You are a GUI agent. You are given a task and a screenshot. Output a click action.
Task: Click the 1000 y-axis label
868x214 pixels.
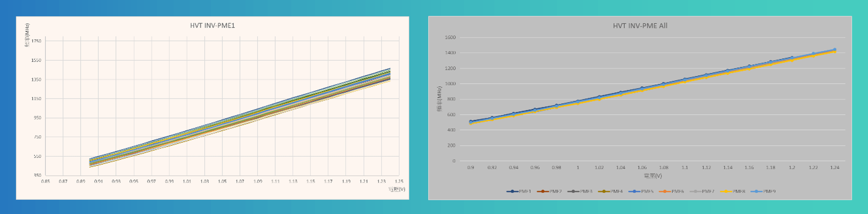tap(450, 84)
